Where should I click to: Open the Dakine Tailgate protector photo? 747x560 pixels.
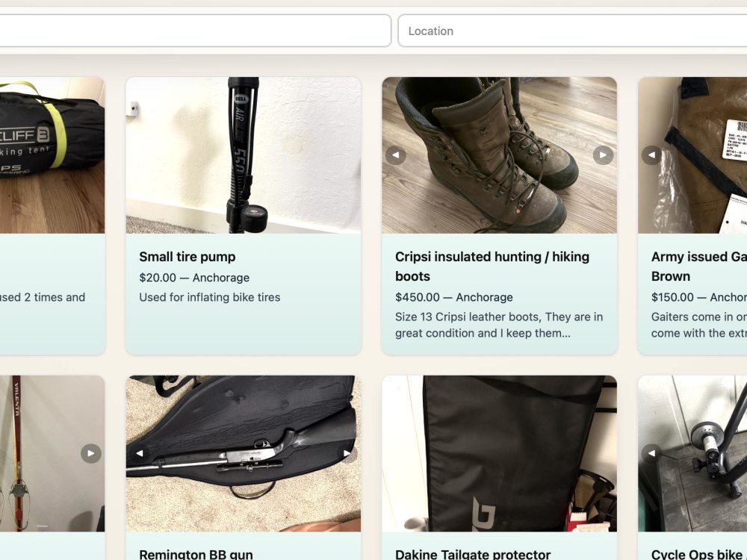[x=499, y=453]
